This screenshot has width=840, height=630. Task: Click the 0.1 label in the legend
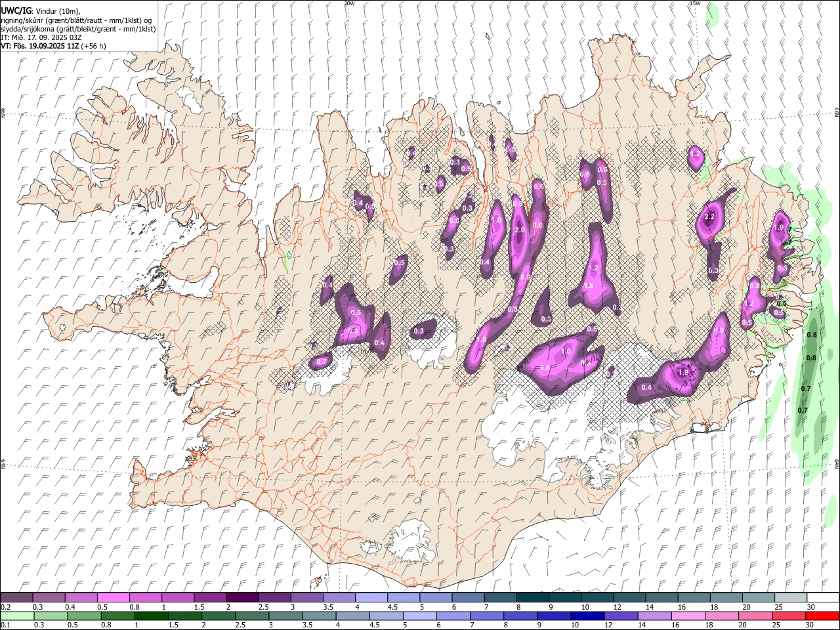click(x=6, y=625)
